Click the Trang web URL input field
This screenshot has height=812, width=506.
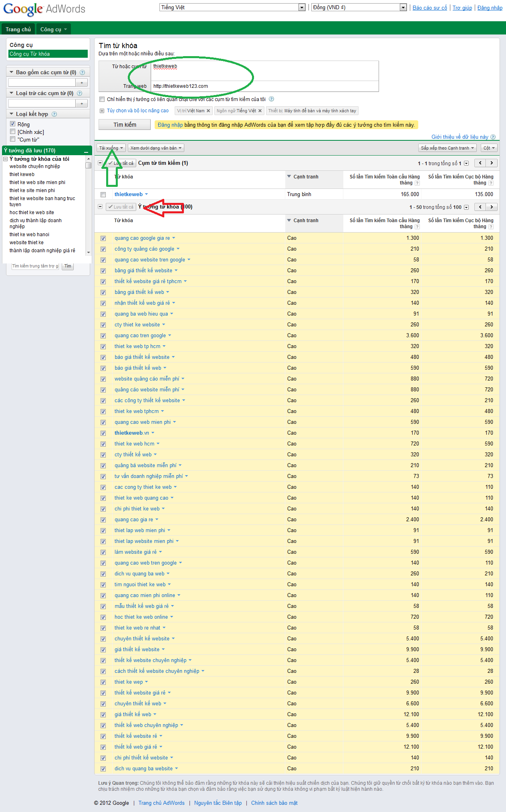[264, 86]
